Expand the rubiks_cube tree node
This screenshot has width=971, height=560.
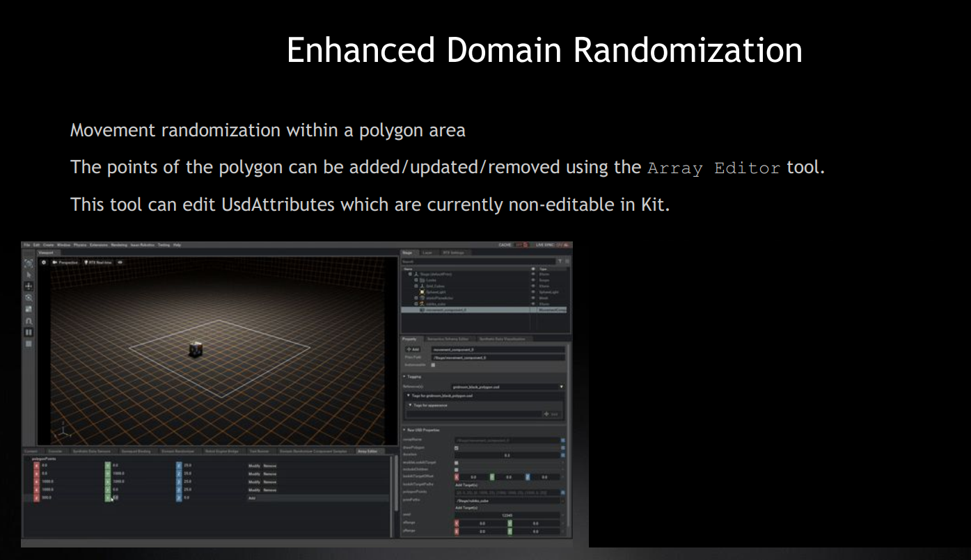point(416,303)
